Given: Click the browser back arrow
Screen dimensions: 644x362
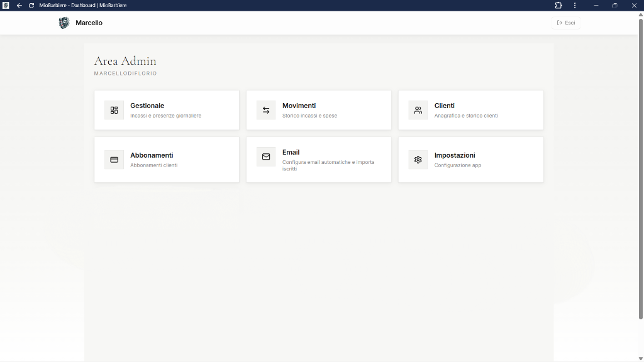Looking at the screenshot, I should pyautogui.click(x=19, y=5).
